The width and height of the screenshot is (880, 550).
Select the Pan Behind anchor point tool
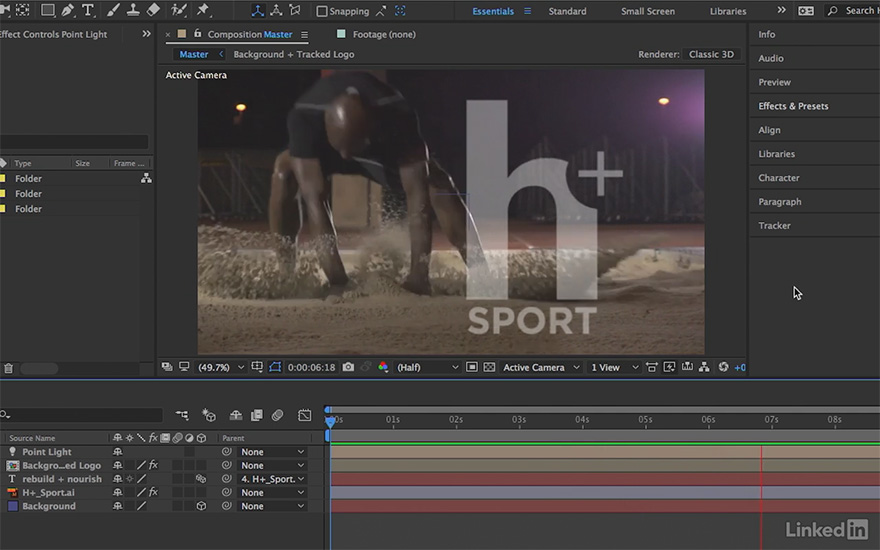(22, 10)
